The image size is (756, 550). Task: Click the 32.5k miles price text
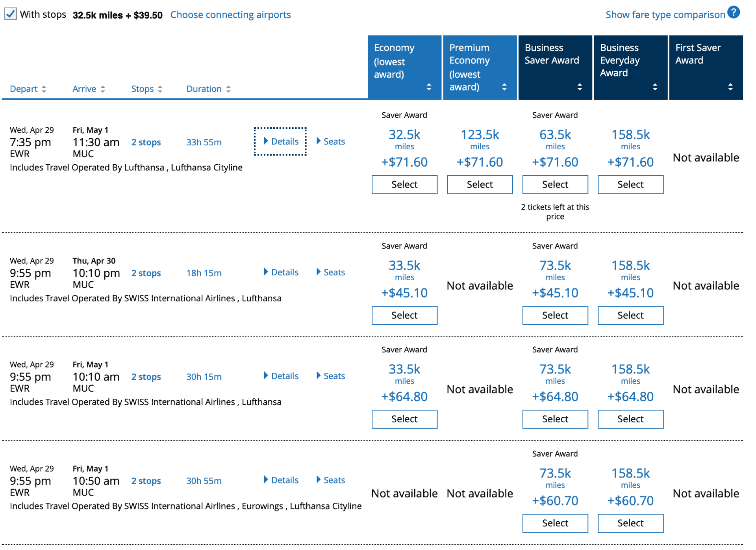[404, 139]
